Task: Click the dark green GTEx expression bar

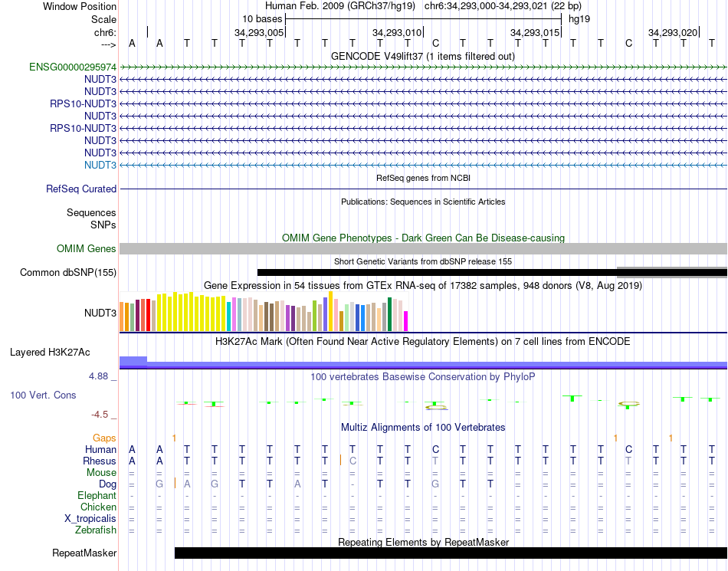Action: [389, 314]
